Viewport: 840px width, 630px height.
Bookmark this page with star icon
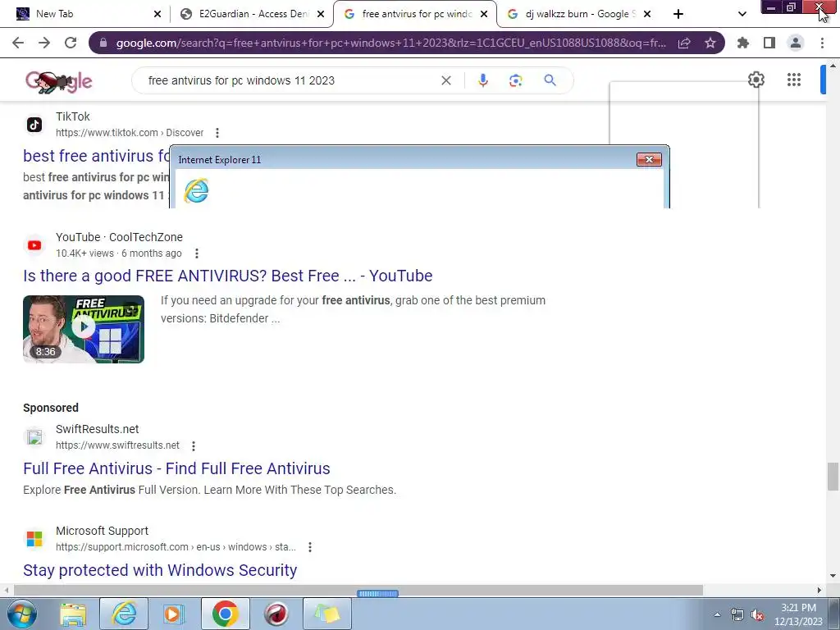pyautogui.click(x=710, y=43)
